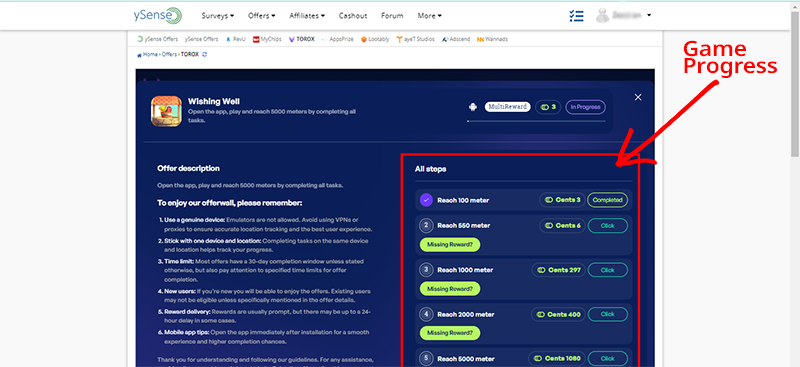The width and height of the screenshot is (800, 367).
Task: Click the Wishing Well offer title
Action: click(x=214, y=102)
